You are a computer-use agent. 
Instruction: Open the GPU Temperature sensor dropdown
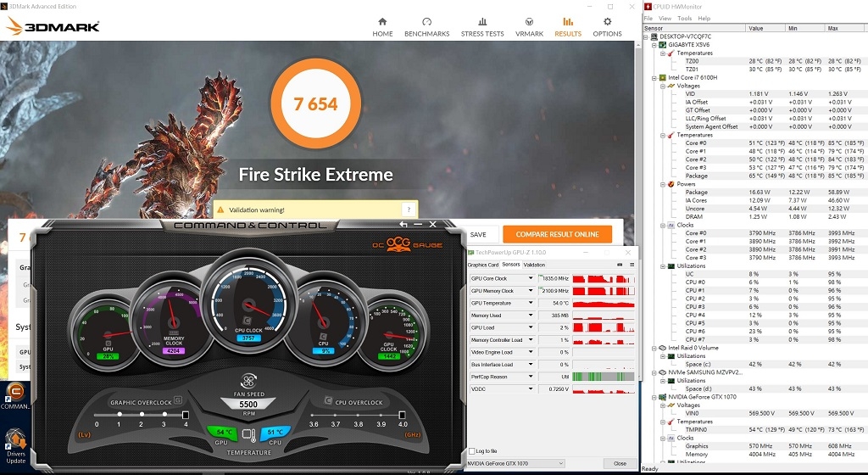tap(531, 303)
